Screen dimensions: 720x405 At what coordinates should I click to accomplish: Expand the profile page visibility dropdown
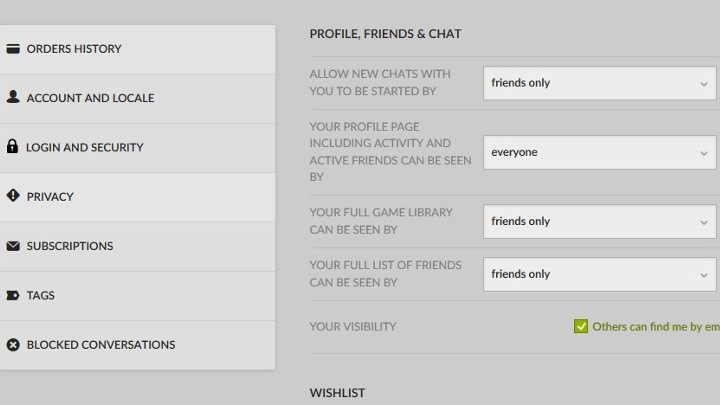pyautogui.click(x=599, y=152)
